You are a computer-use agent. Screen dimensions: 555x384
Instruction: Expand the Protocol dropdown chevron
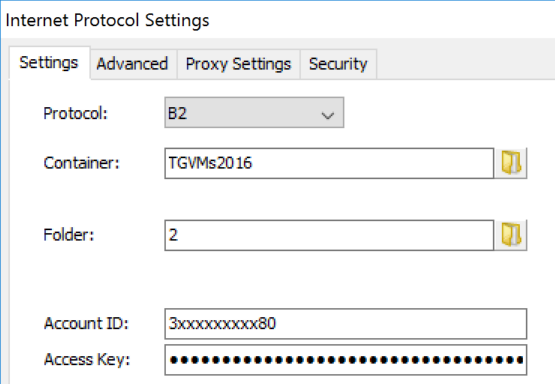tap(328, 115)
